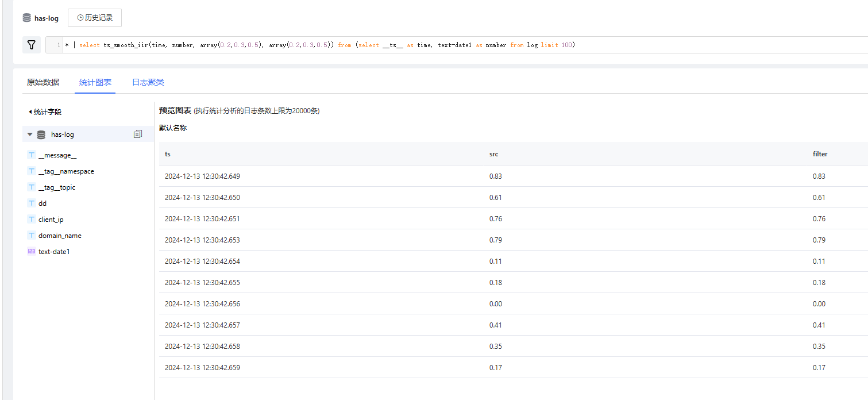Viewport: 868px width, 400px height.
Task: Click the text type icon of client_ip
Action: click(32, 220)
